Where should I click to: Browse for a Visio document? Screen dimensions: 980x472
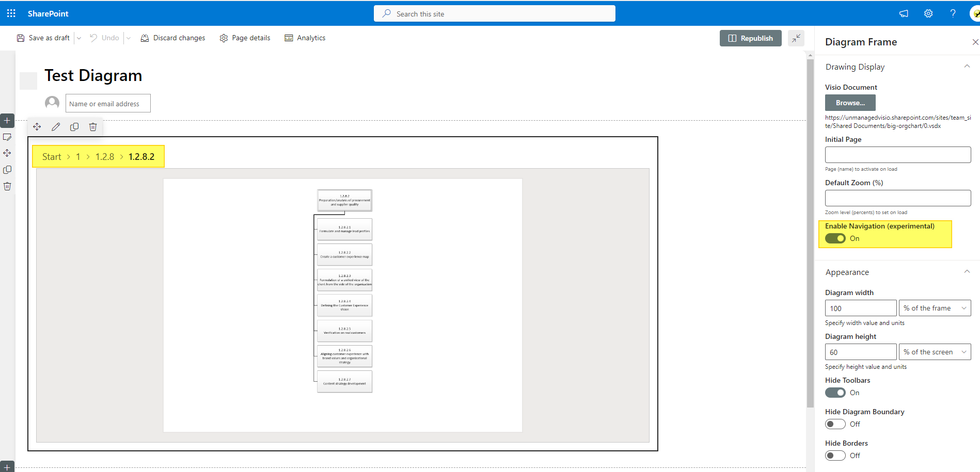click(x=850, y=103)
